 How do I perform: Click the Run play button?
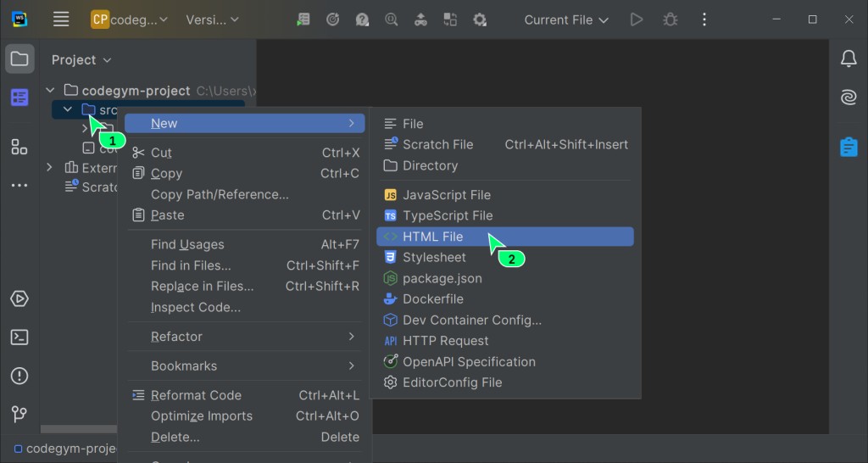tap(637, 20)
